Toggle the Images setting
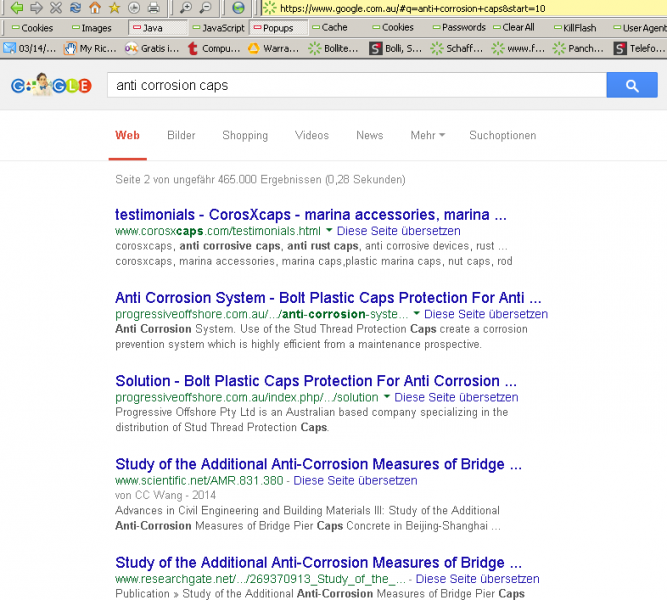Screen dimensions: 667x600 coord(91,28)
